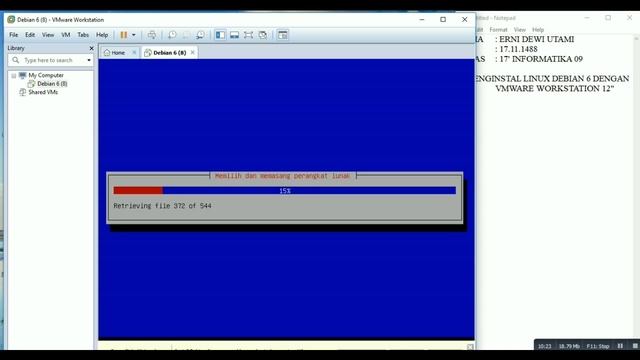The width and height of the screenshot is (640, 360).
Task: Toggle the library sidebar view icon
Action: click(x=220, y=35)
